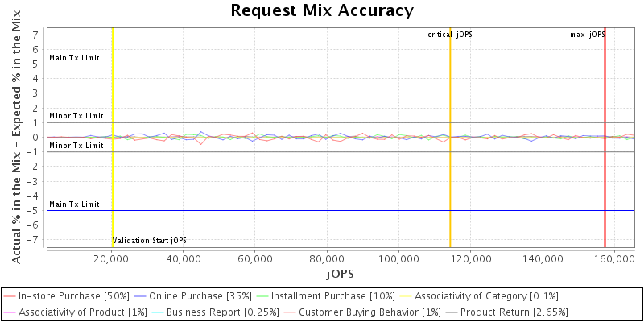This screenshot has height=322, width=644.
Task: Select Associativity of Category [0.1%] legend entry
Action: [487, 296]
